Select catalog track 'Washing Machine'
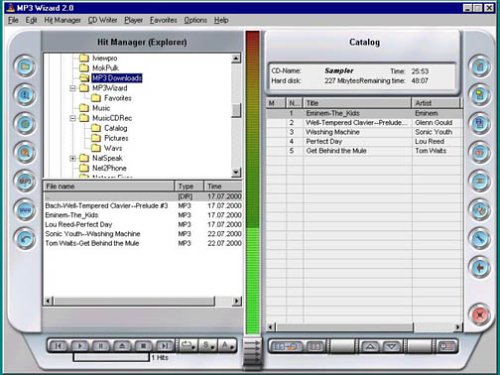 364,132
